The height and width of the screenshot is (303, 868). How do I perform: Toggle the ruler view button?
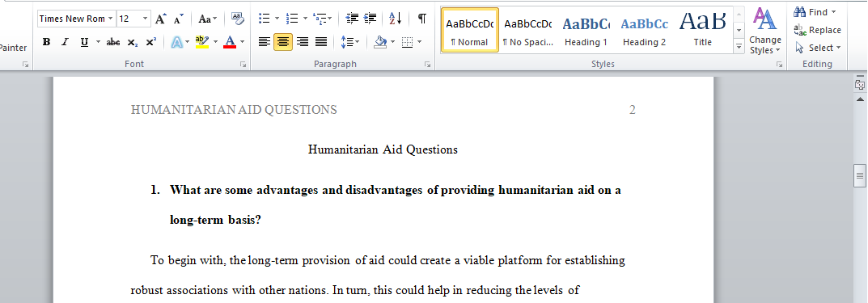[860, 85]
